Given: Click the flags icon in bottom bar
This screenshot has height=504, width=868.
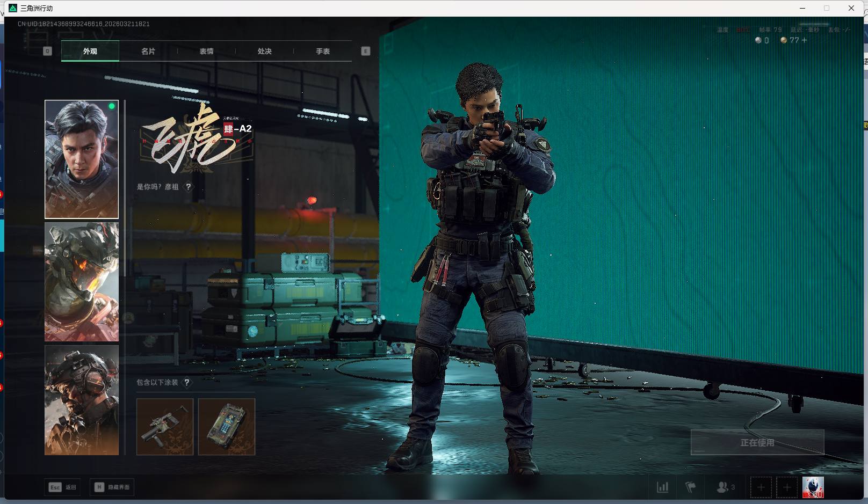Looking at the screenshot, I should pyautogui.click(x=691, y=487).
